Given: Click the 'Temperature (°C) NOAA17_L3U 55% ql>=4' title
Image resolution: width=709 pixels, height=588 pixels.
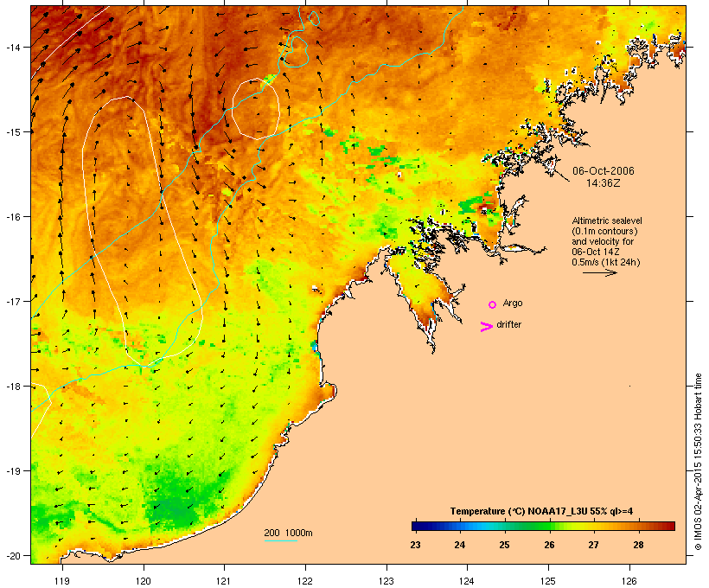Looking at the screenshot, I should click(541, 511).
